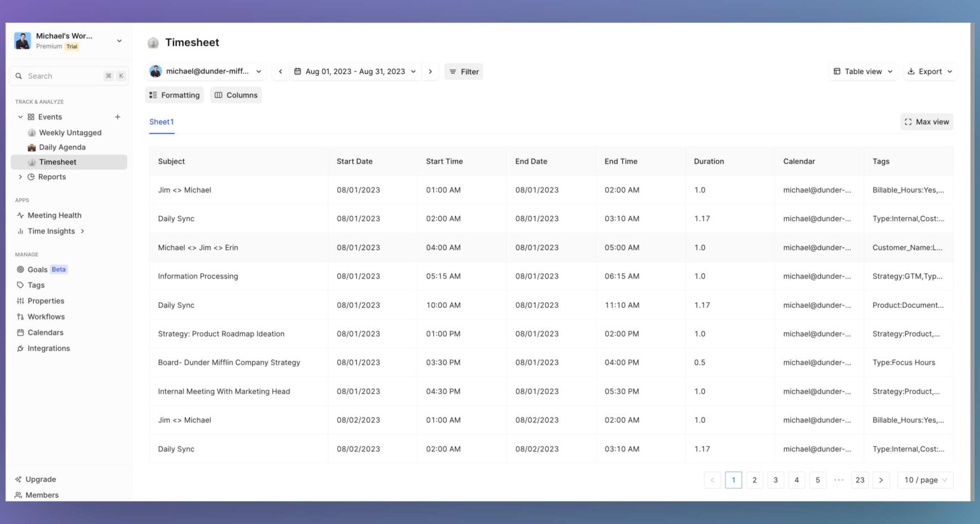The image size is (980, 524).
Task: Open the Tags section
Action: (x=36, y=285)
